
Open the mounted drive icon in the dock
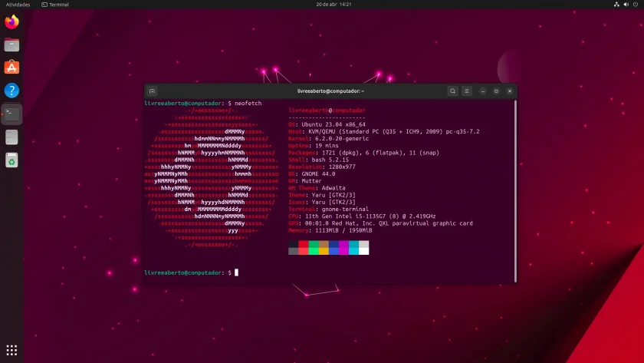pos(11,137)
